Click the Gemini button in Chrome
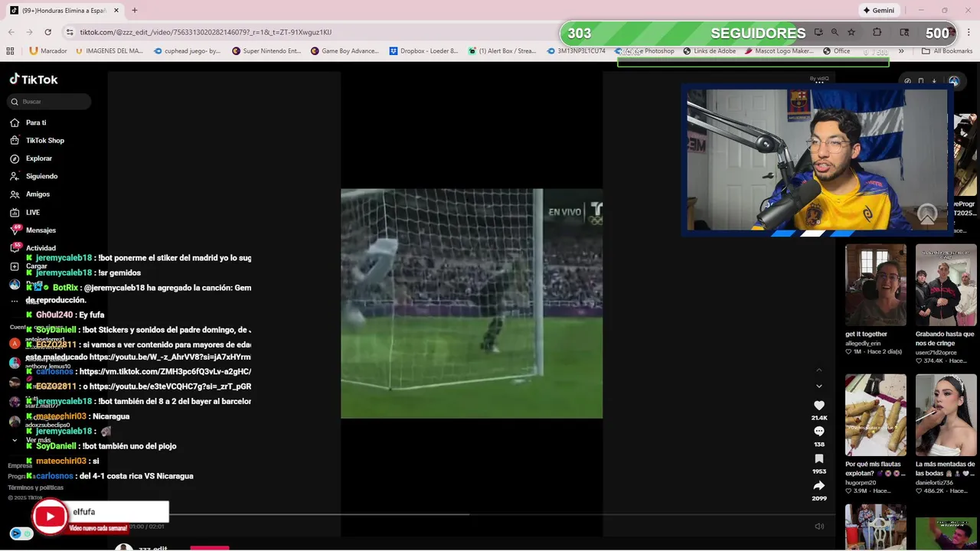 point(878,11)
